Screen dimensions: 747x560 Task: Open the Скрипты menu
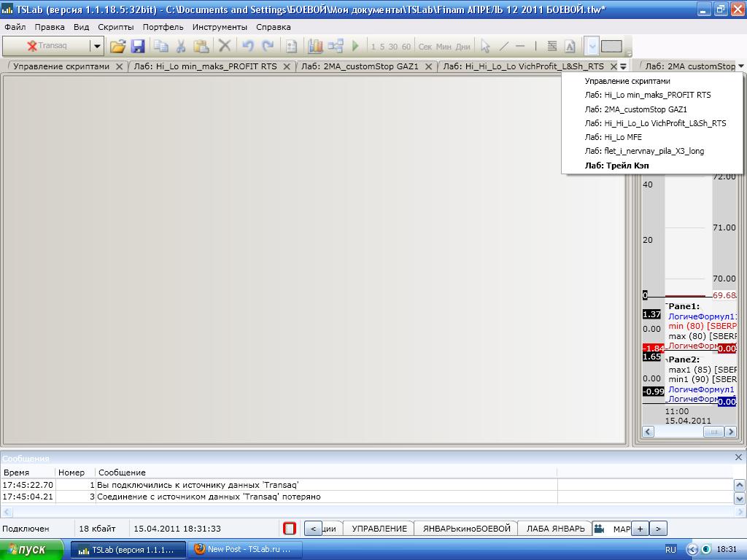point(116,27)
